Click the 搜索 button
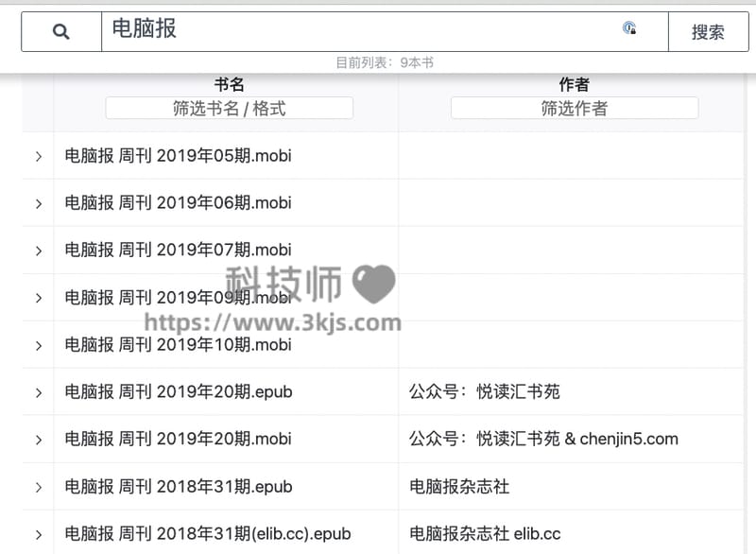 [708, 32]
